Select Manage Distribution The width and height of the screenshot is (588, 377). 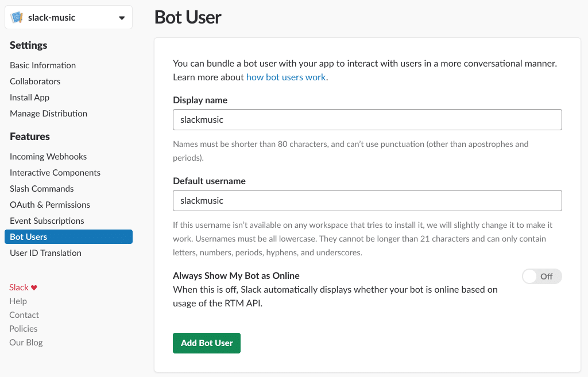coord(48,114)
